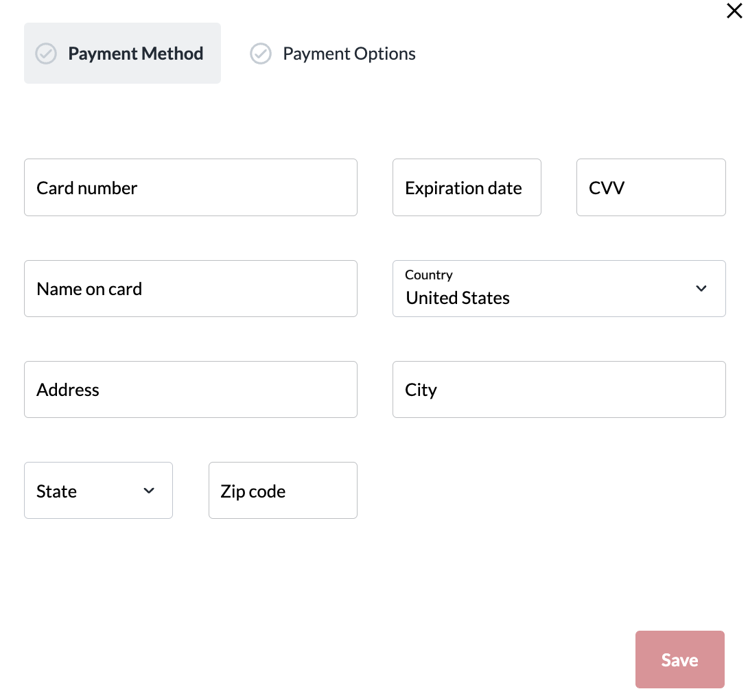Click the Card number input field

click(191, 187)
